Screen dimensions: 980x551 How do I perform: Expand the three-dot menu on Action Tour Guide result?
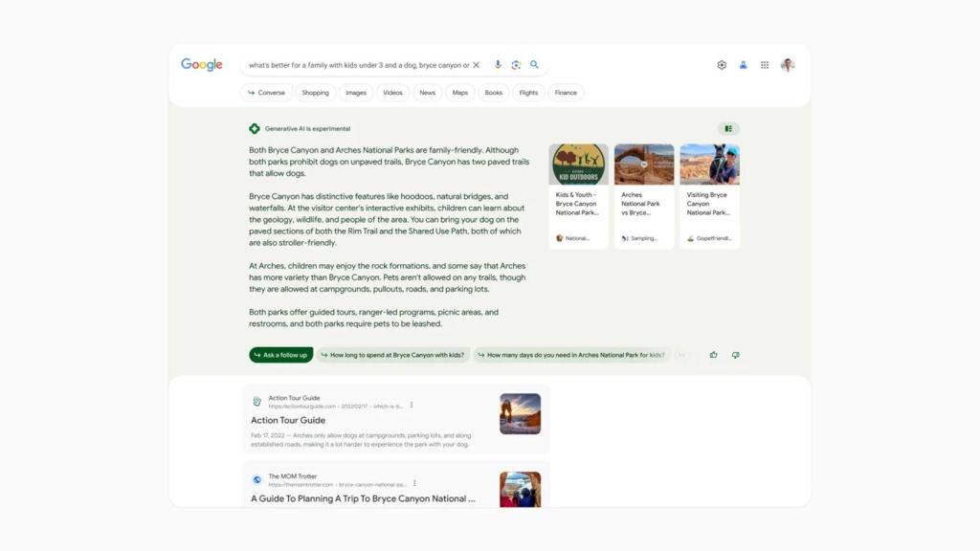pyautogui.click(x=412, y=405)
